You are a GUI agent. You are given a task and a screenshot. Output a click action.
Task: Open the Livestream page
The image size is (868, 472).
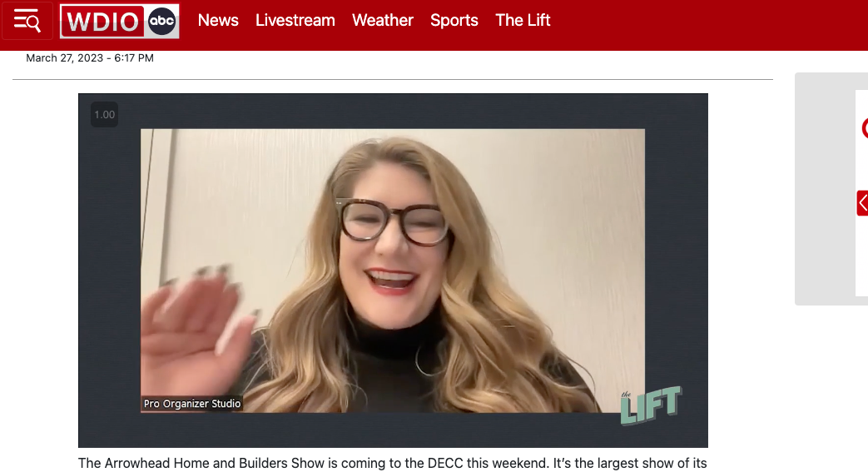[295, 21]
